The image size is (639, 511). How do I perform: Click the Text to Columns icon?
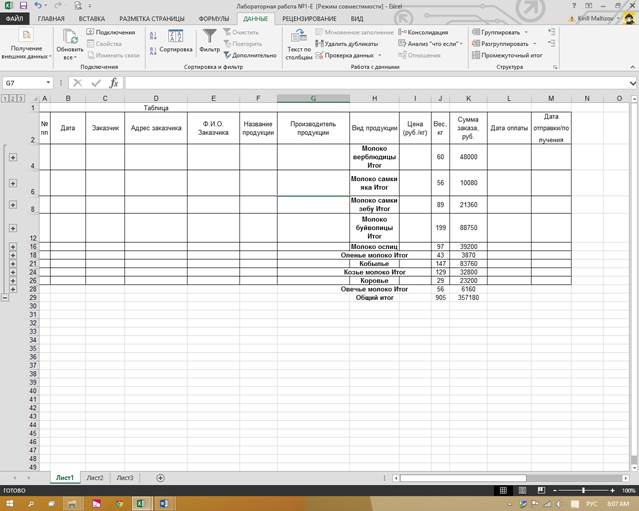click(299, 36)
